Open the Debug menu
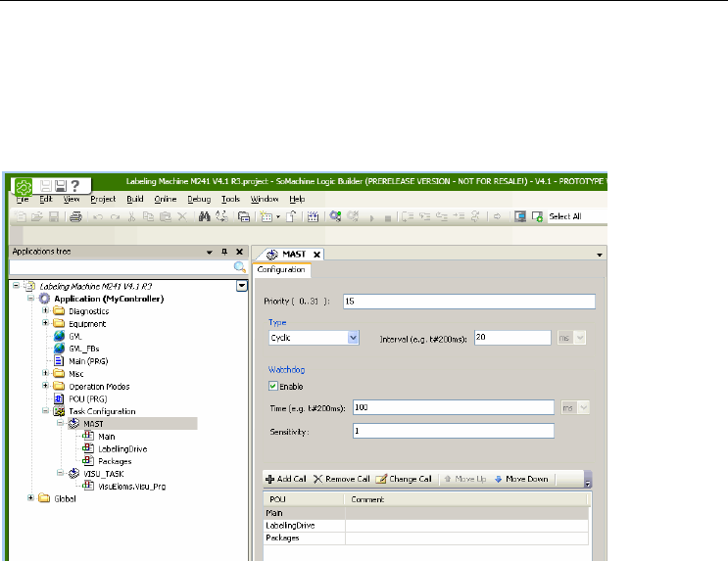This screenshot has width=728, height=561. (199, 199)
